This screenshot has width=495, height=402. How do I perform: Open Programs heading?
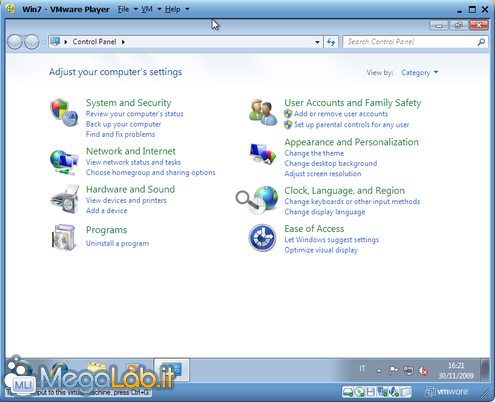tap(106, 230)
